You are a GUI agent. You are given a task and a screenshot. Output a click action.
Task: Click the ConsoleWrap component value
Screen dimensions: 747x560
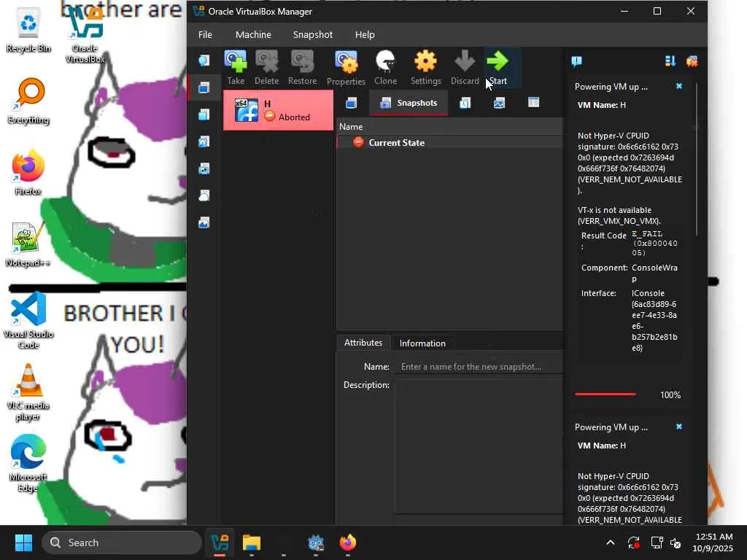(654, 273)
